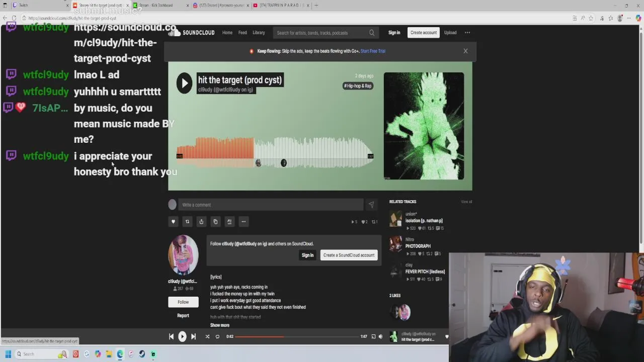Play the track from the bottom player bar

182,336
